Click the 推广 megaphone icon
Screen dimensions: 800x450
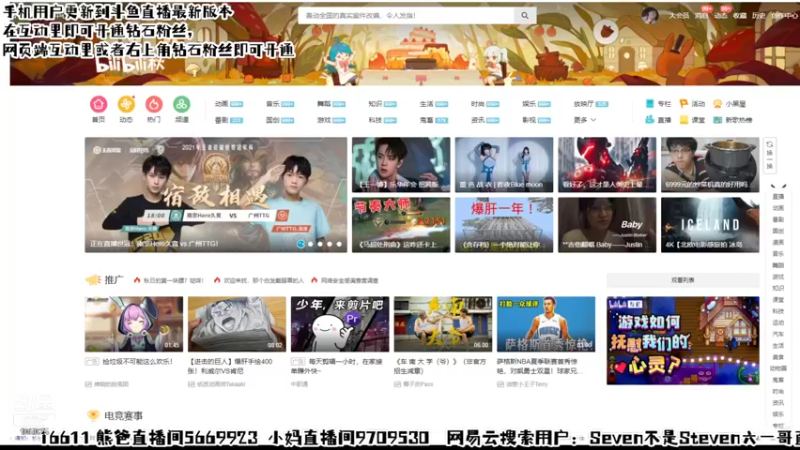[x=93, y=280]
